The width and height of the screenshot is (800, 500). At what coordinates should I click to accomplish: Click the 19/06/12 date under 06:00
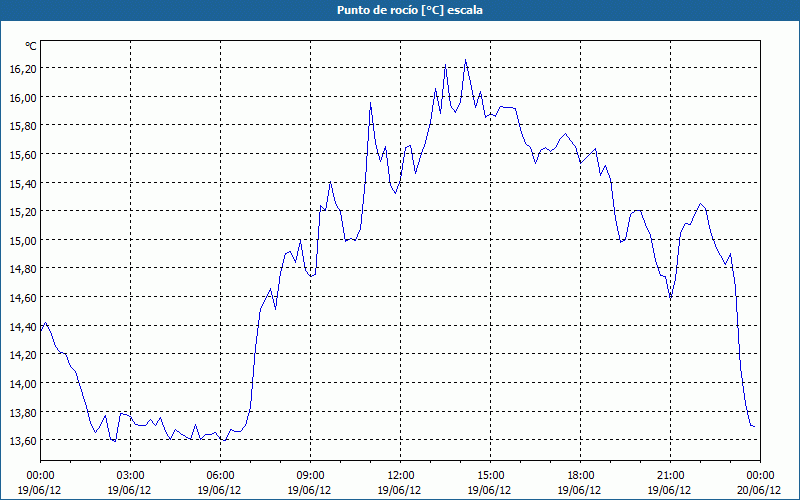pyautogui.click(x=219, y=490)
